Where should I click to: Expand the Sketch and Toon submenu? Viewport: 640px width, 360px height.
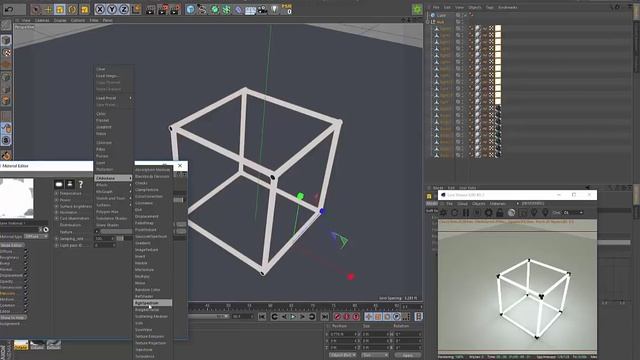(x=113, y=198)
